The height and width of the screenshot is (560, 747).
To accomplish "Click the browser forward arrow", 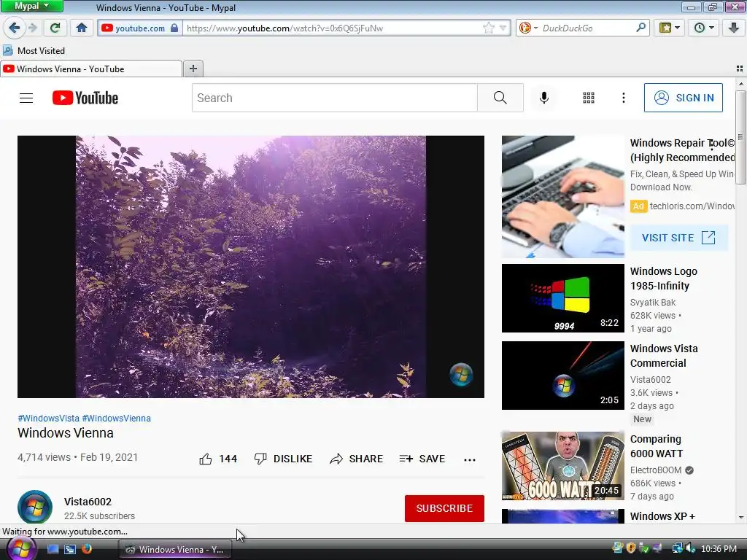I will tap(33, 28).
